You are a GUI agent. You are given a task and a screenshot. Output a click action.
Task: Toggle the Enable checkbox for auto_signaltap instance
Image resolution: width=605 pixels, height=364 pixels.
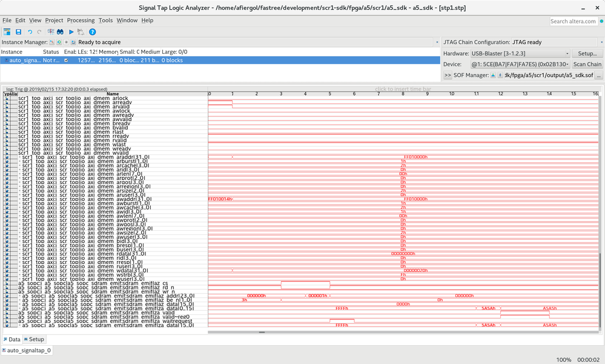point(66,61)
